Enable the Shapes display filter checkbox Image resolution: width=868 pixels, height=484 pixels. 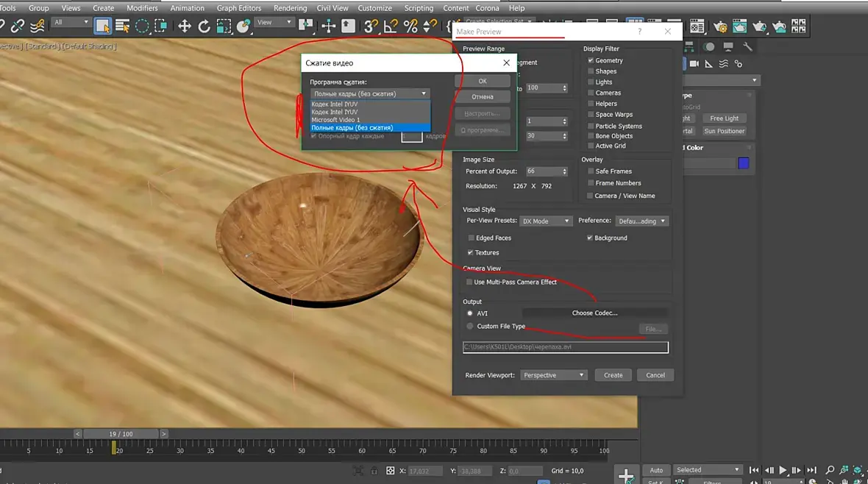[x=591, y=71]
